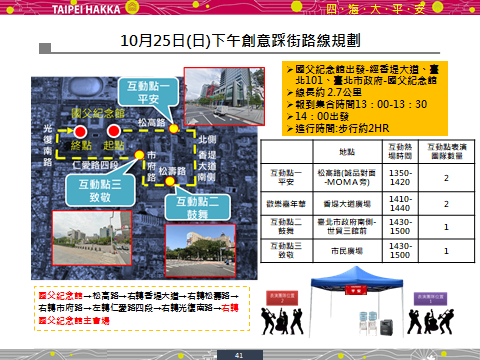Click the 北側 label on the map

[207, 139]
